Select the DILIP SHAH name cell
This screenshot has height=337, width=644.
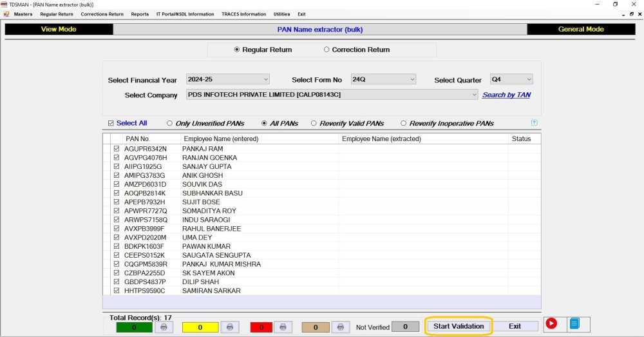(x=260, y=282)
